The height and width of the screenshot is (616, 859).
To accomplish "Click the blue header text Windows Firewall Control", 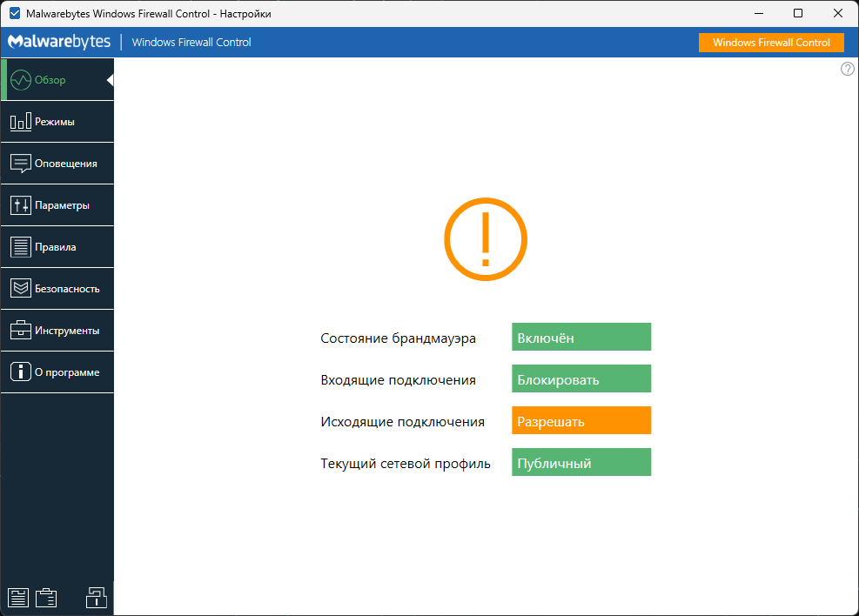I will tap(191, 42).
